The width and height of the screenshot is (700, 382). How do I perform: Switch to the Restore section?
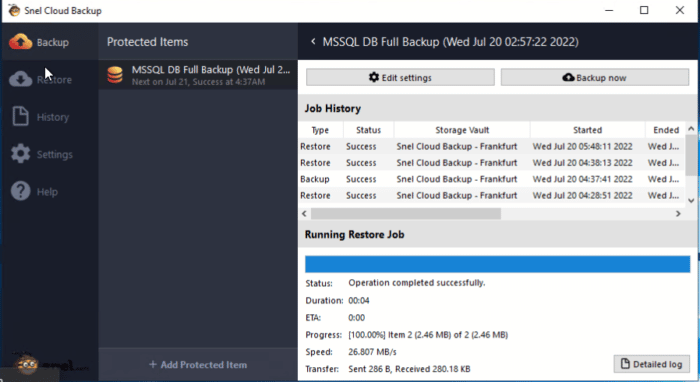(49, 79)
